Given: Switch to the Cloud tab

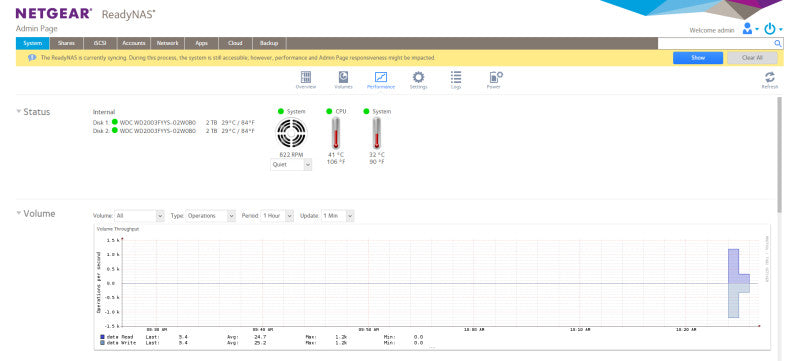Looking at the screenshot, I should [x=235, y=43].
